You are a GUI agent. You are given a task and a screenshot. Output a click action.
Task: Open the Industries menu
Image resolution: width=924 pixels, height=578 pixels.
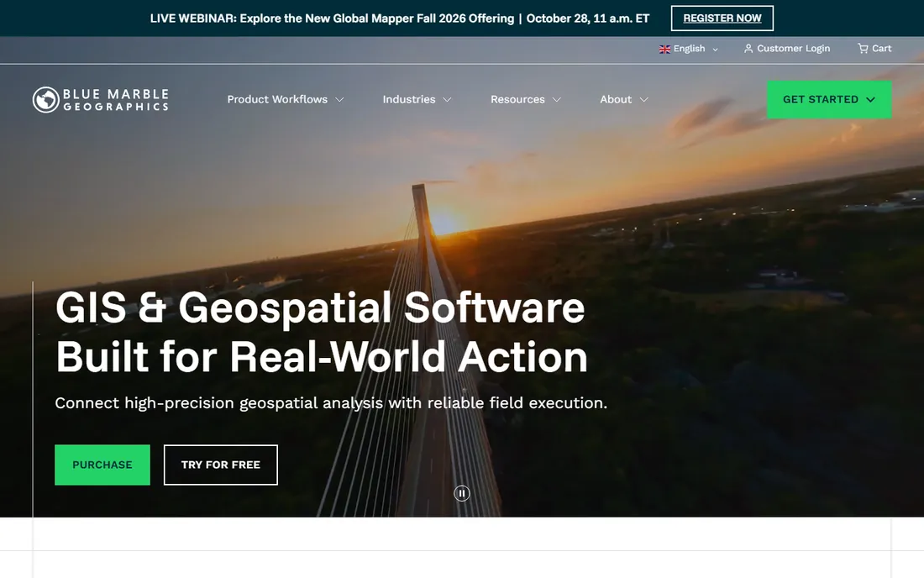tap(409, 100)
